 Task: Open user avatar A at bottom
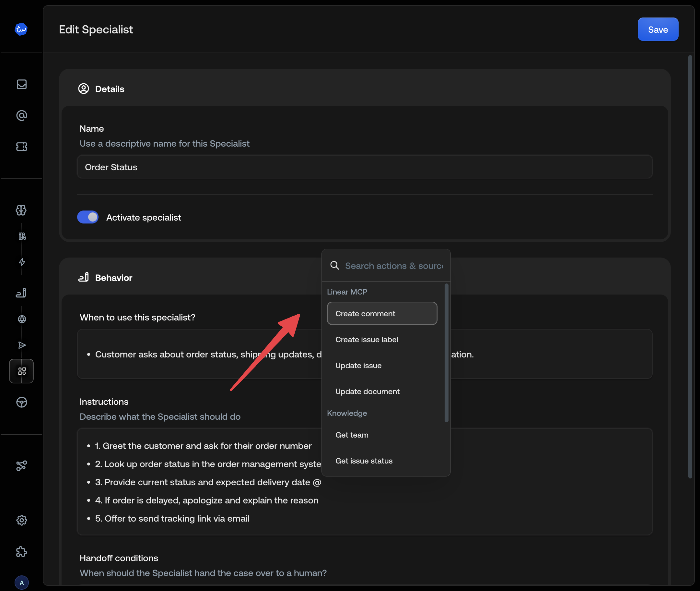point(22,583)
